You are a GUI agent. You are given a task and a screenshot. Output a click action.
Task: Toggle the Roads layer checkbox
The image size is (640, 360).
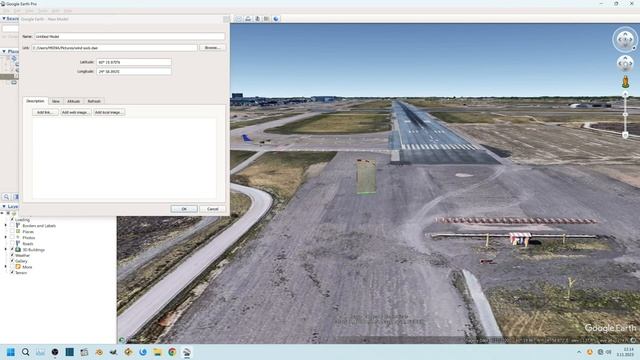12,243
